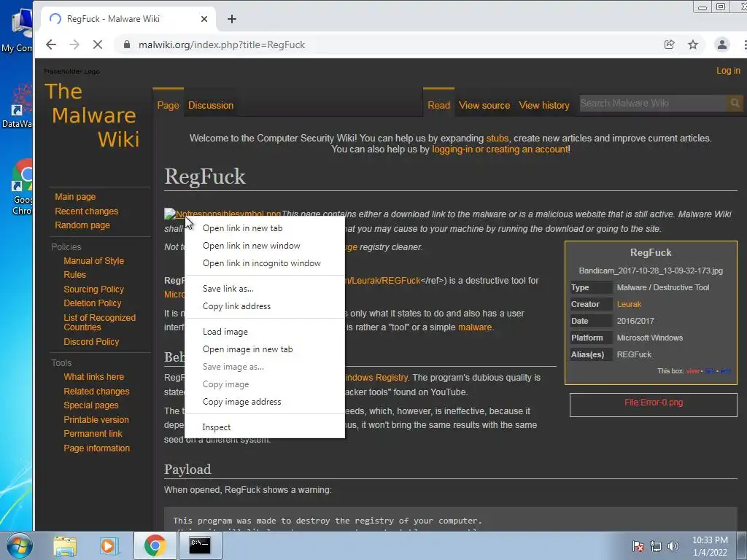This screenshot has height=560, width=747.
Task: Open Recent changes sidebar link
Action: 86,211
